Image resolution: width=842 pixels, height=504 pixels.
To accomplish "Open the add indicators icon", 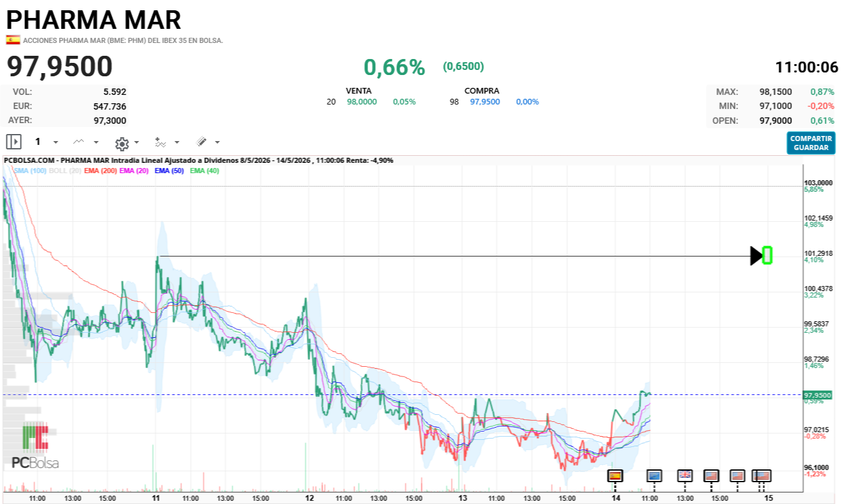I will (x=160, y=142).
